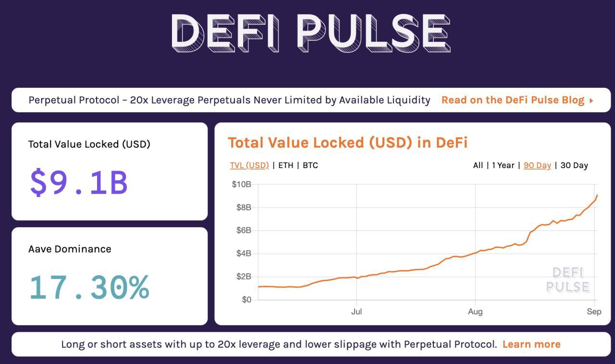Click the Aave Dominance 17.30% card
Screen dimensions: 615x364
pyautogui.click(x=110, y=276)
